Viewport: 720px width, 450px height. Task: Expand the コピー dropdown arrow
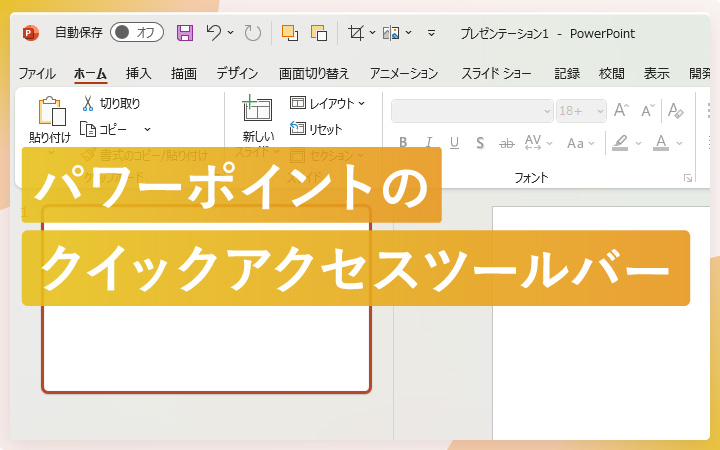click(147, 129)
